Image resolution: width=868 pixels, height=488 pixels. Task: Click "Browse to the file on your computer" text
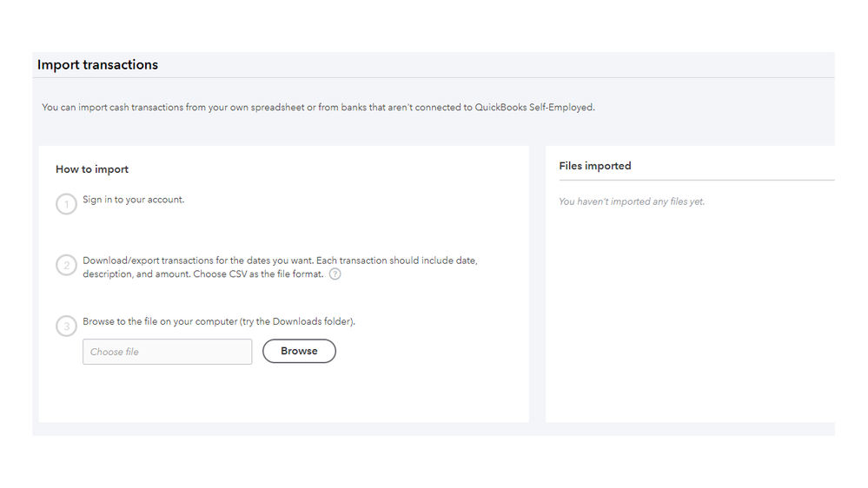160,321
